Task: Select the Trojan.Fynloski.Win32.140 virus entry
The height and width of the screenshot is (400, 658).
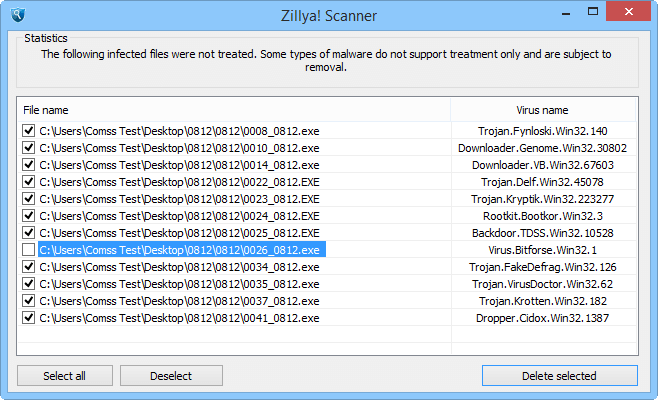Action: tap(543, 131)
